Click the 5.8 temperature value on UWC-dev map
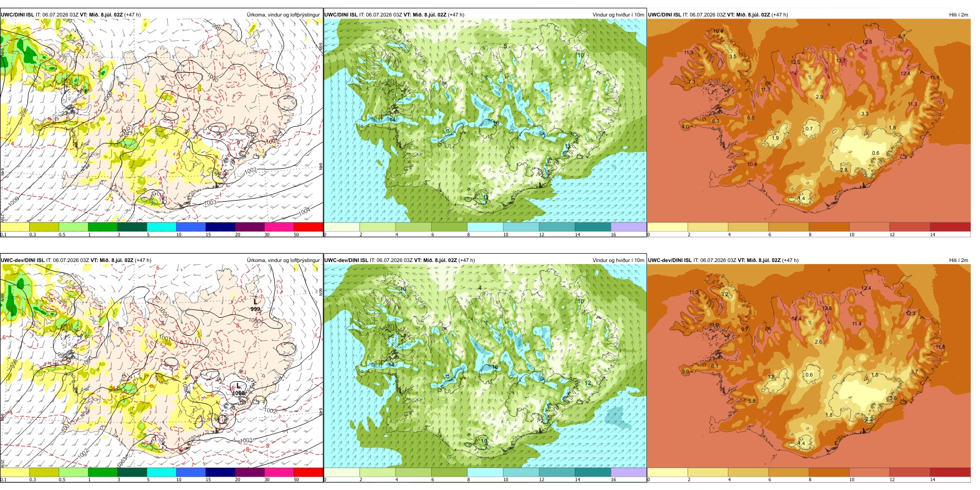 pos(752,401)
